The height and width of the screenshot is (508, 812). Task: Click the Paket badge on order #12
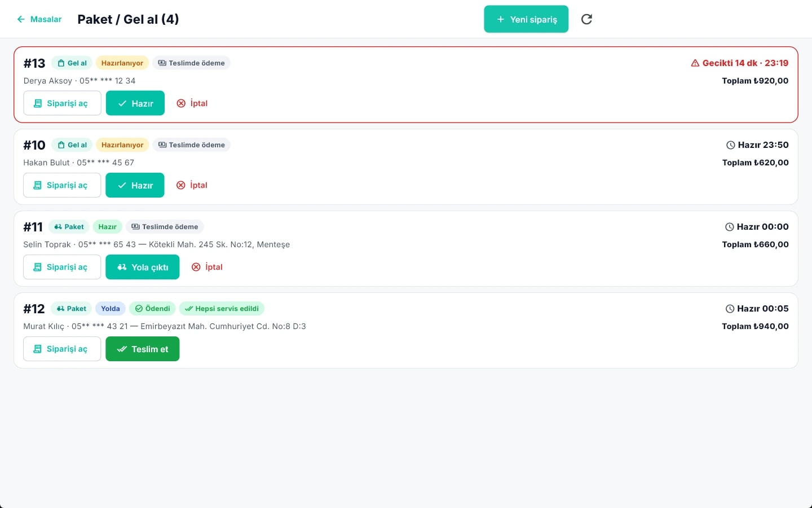point(72,309)
